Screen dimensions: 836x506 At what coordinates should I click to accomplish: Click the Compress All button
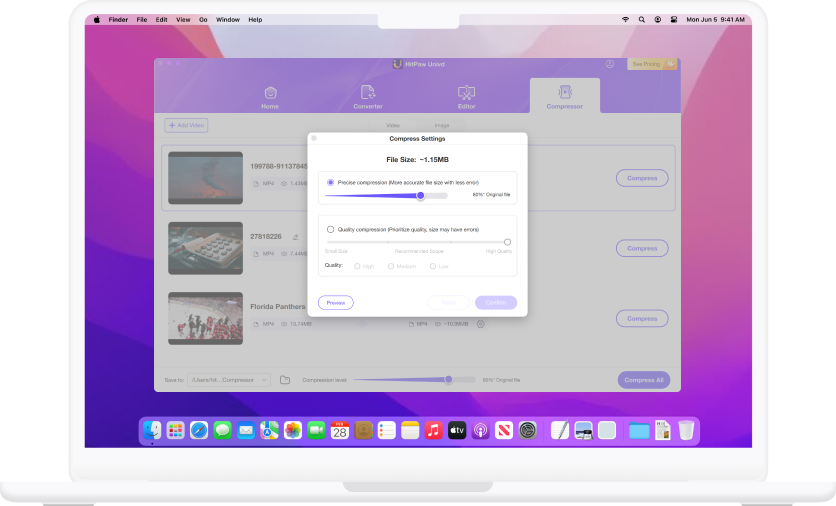tap(644, 380)
